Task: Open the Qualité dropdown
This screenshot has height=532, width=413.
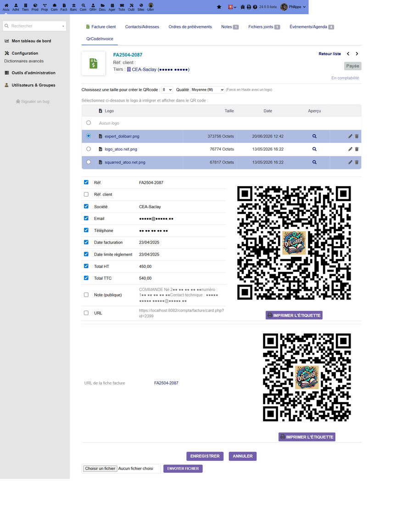Action: pyautogui.click(x=207, y=90)
